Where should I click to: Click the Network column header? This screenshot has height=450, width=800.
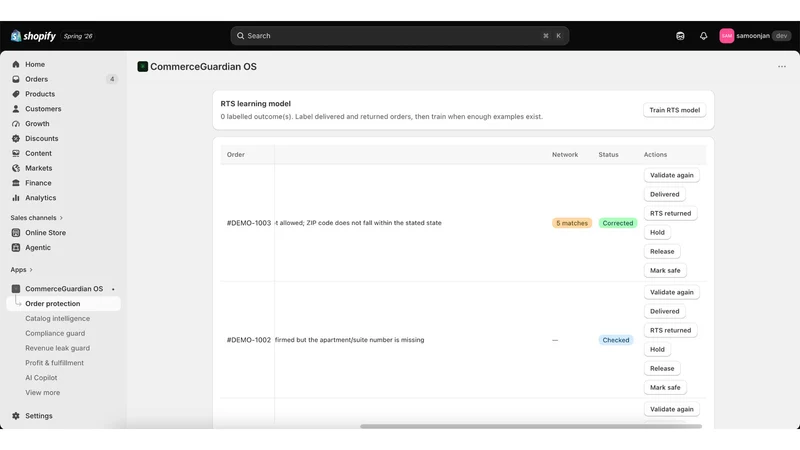(x=565, y=155)
